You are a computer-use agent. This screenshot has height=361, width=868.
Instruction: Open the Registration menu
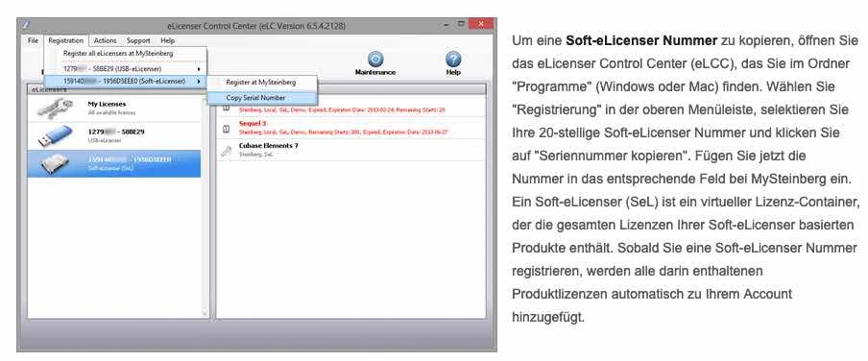click(66, 40)
